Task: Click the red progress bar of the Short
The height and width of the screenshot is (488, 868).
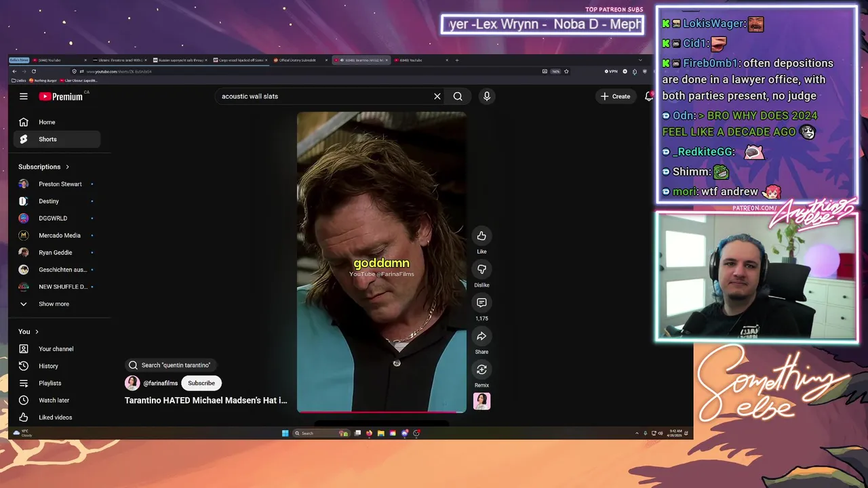Action: (x=382, y=411)
